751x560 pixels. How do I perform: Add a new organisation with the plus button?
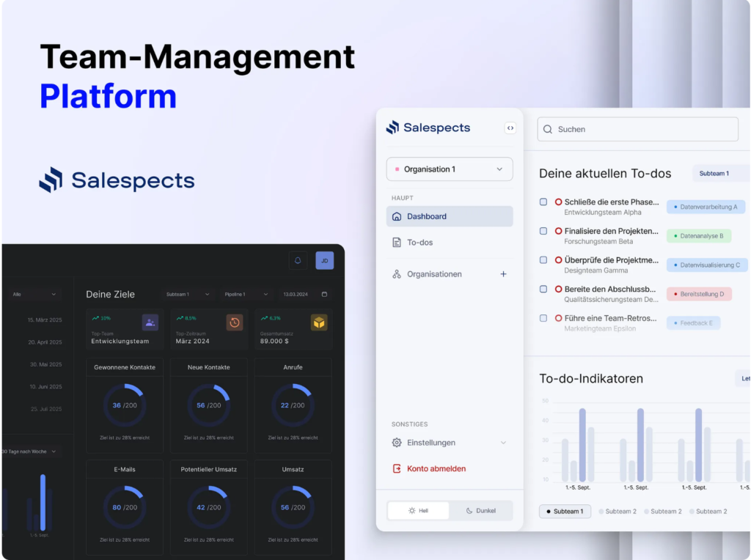click(x=503, y=274)
